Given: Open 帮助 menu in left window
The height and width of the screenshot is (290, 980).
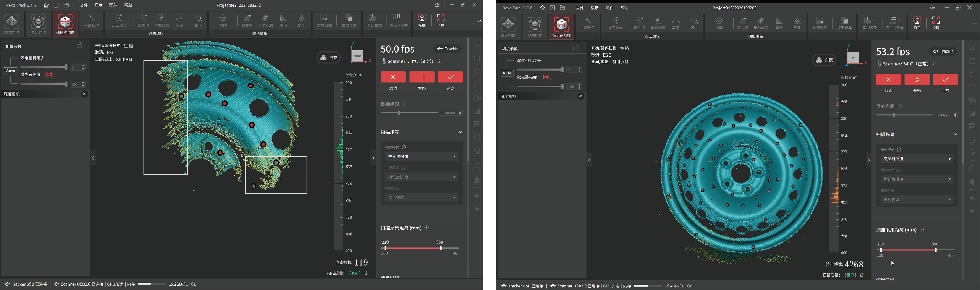Looking at the screenshot, I should (x=128, y=5).
